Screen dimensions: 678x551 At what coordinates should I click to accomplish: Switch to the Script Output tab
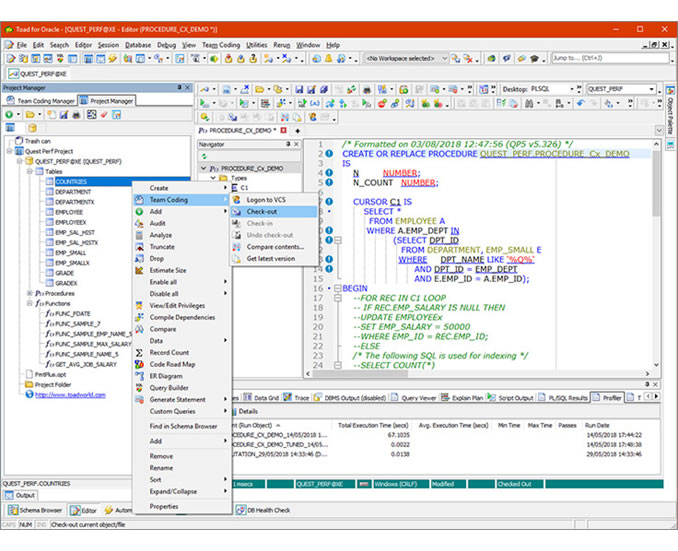(511, 397)
